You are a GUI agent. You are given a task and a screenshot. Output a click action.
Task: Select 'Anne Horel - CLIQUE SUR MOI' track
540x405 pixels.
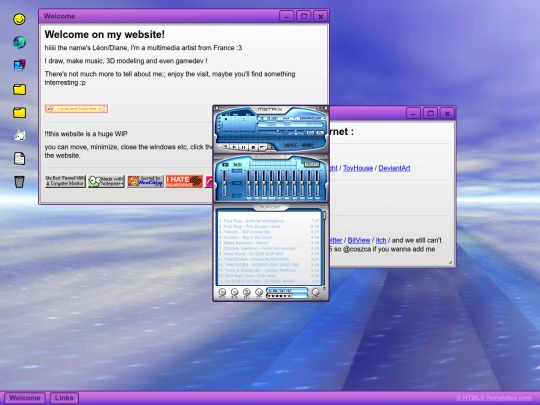pos(270,254)
